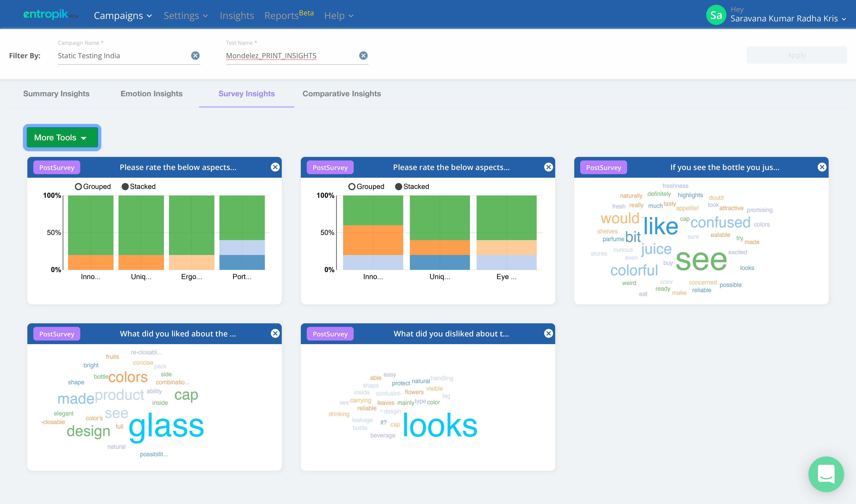Click 'What did you disliked about t...' title

[x=451, y=334]
